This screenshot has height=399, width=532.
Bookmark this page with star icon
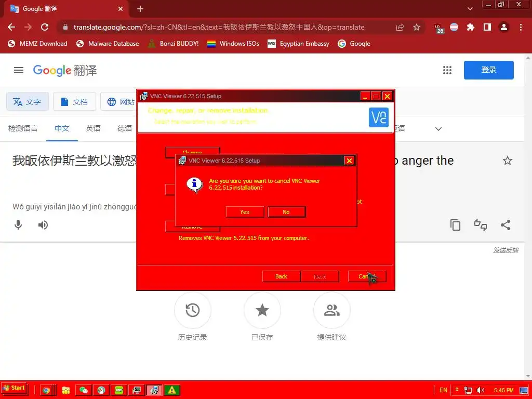point(417,27)
